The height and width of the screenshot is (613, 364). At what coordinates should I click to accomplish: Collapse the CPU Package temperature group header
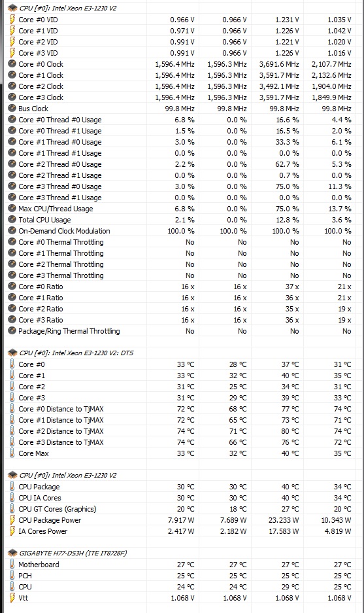(12, 476)
